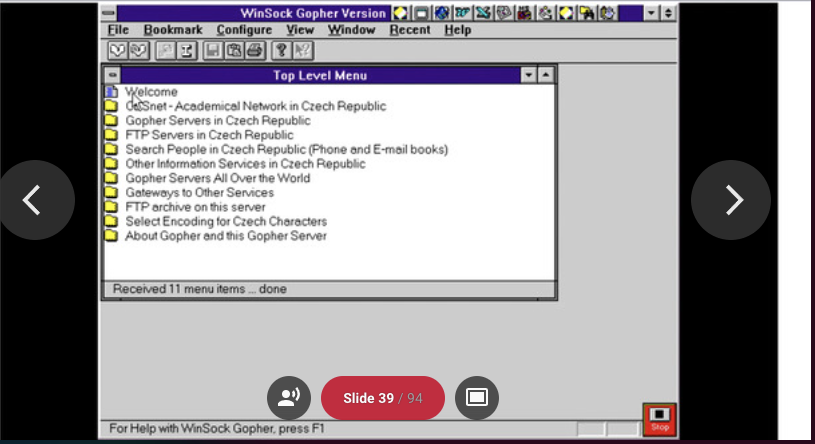Click the red Stop button

(660, 419)
